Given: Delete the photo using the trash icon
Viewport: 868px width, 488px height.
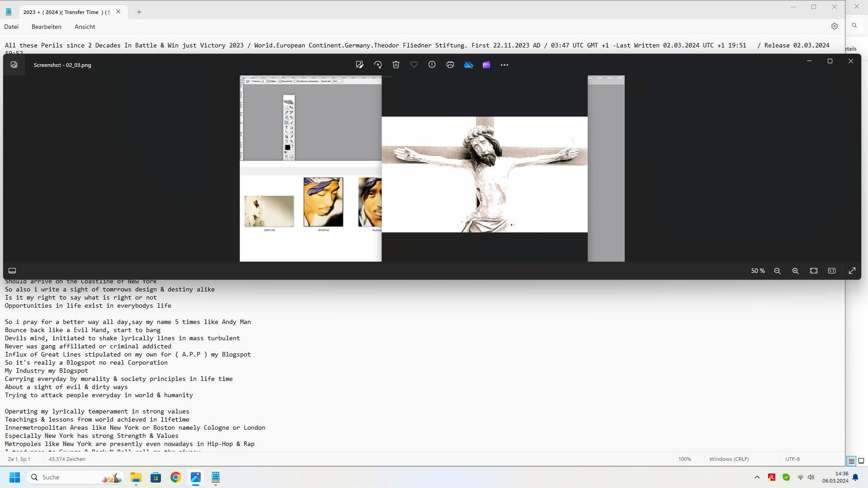Looking at the screenshot, I should 396,65.
